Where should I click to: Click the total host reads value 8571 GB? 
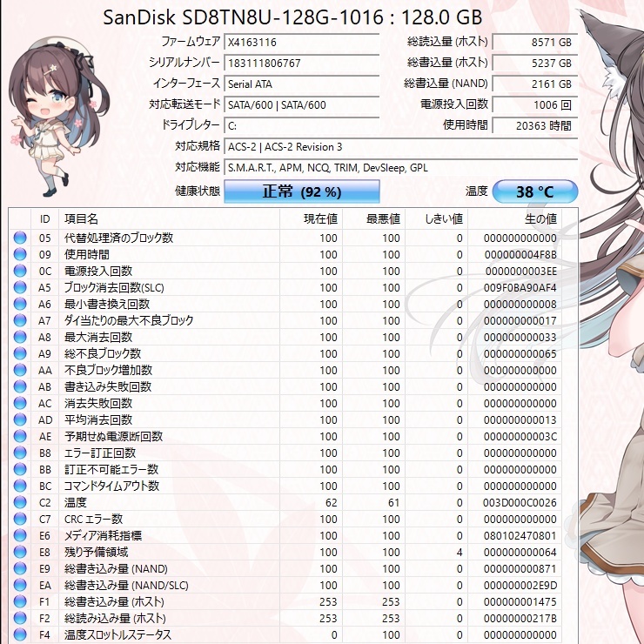tap(534, 42)
